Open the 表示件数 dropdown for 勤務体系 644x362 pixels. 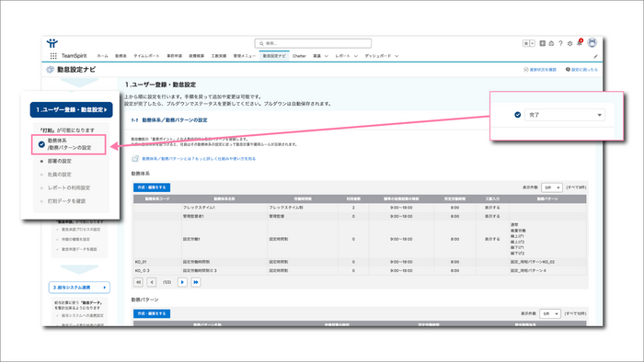[551, 187]
